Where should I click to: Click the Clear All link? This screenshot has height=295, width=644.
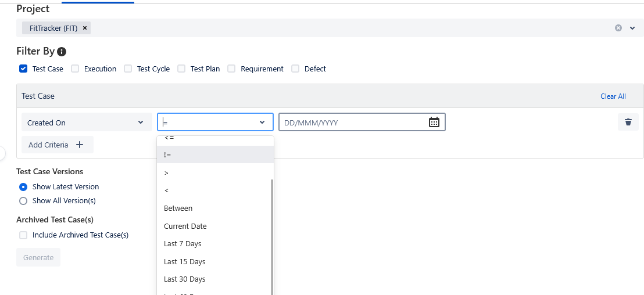click(x=613, y=96)
